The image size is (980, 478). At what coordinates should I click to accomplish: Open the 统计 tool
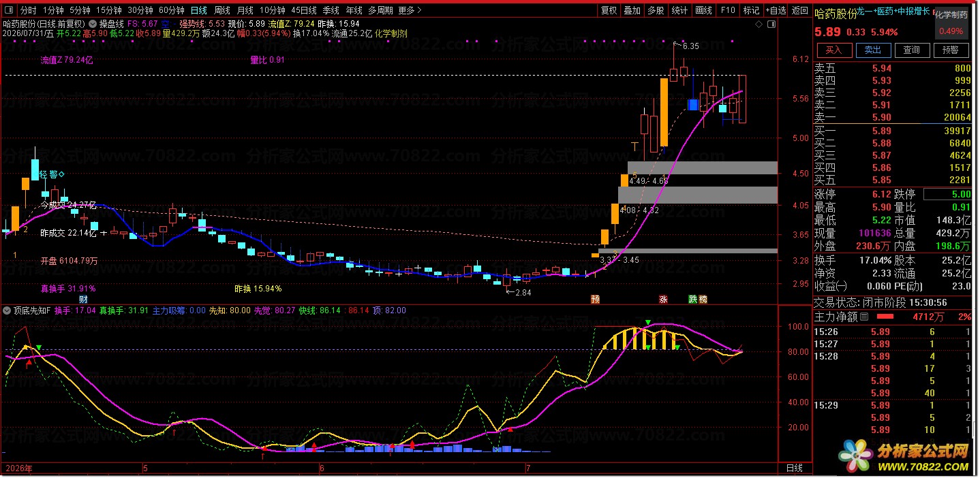point(679,10)
